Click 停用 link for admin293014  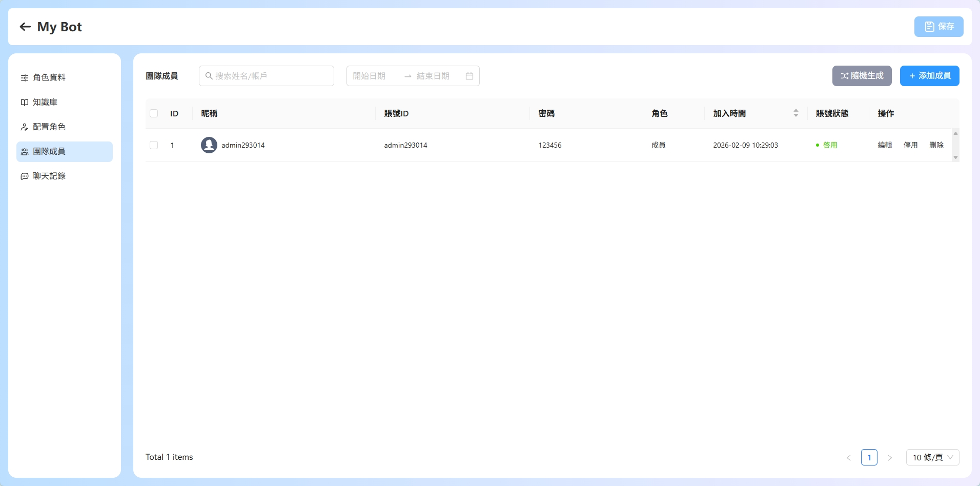[x=910, y=145]
